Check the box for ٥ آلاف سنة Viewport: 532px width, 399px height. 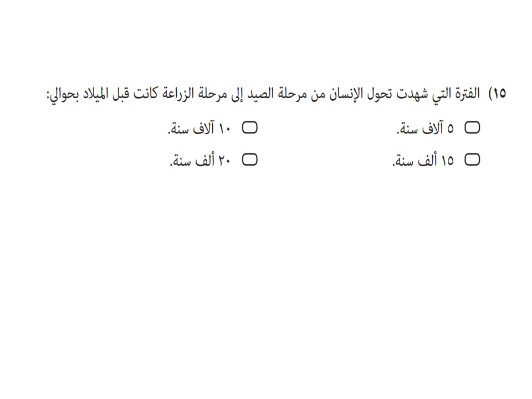point(472,127)
